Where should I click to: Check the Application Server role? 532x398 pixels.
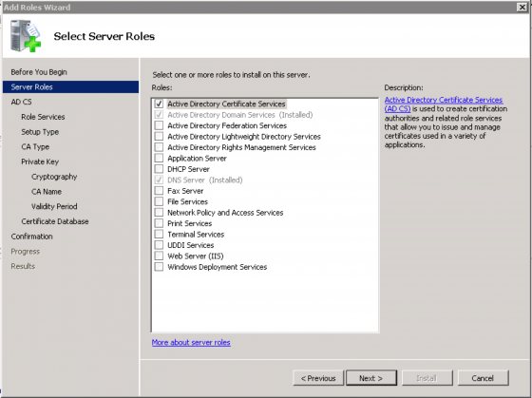click(x=159, y=158)
